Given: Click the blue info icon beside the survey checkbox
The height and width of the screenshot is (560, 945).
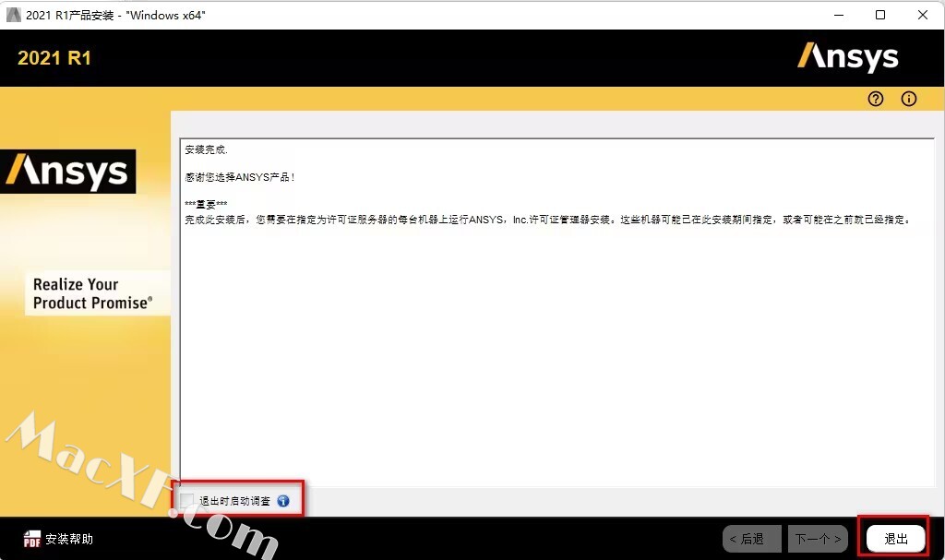Looking at the screenshot, I should [x=283, y=501].
